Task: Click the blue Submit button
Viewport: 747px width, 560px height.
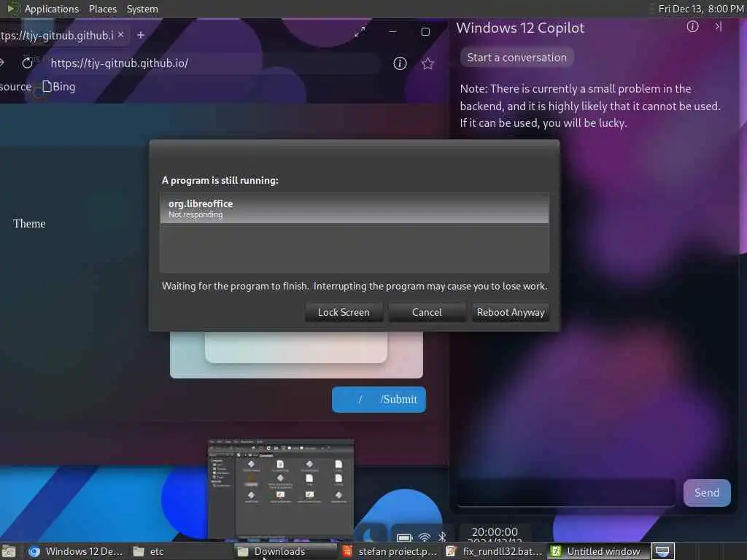Action: 379,400
